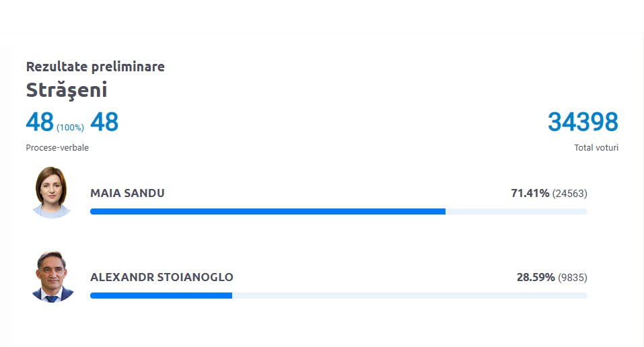This screenshot has width=644, height=347.
Task: Click Alexandr Stoianoglo's blue progress bar
Action: pyautogui.click(x=161, y=296)
